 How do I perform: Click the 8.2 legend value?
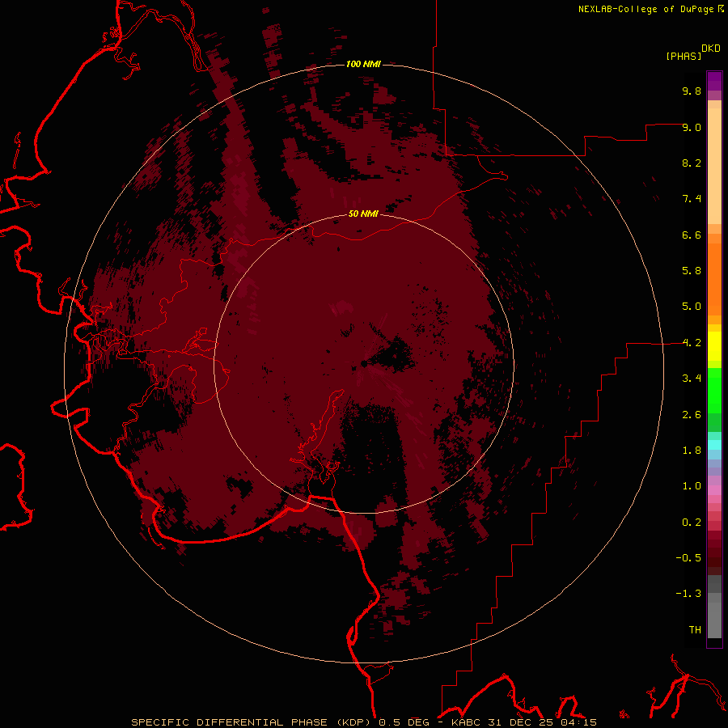[x=692, y=163]
